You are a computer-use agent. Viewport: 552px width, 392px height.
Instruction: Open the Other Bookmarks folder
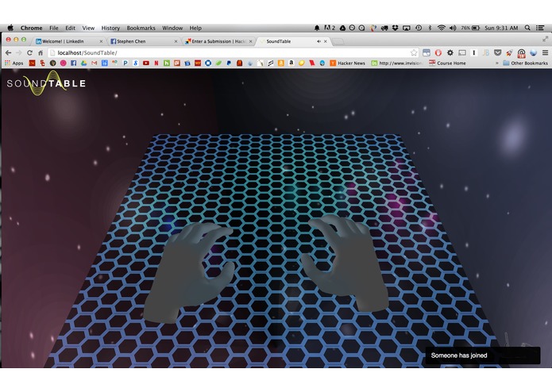pyautogui.click(x=525, y=63)
